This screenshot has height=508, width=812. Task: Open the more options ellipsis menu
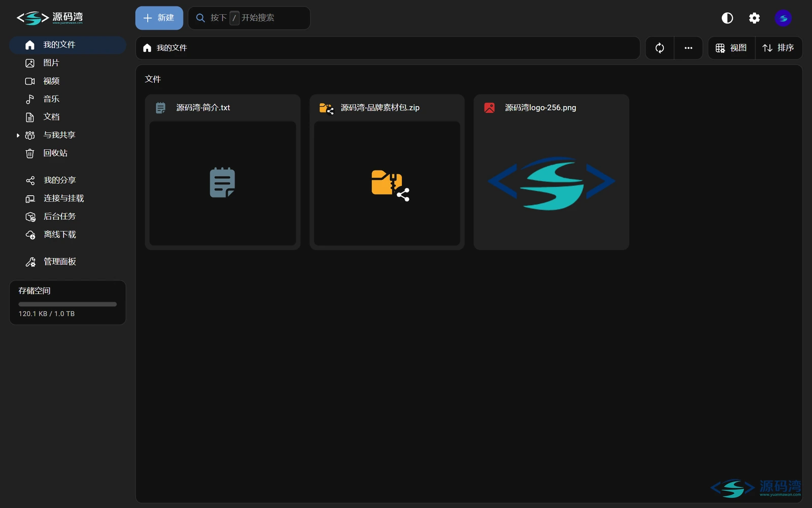pos(688,48)
